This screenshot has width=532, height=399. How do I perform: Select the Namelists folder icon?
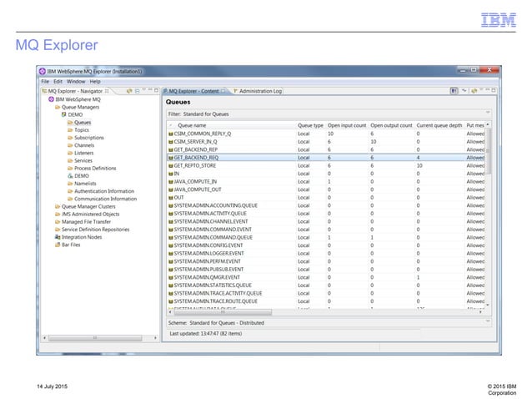tap(70, 184)
